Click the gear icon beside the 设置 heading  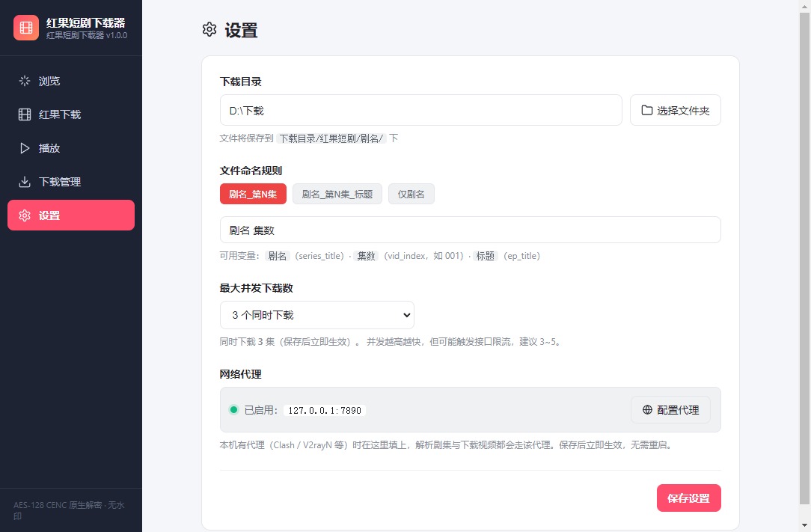[209, 29]
